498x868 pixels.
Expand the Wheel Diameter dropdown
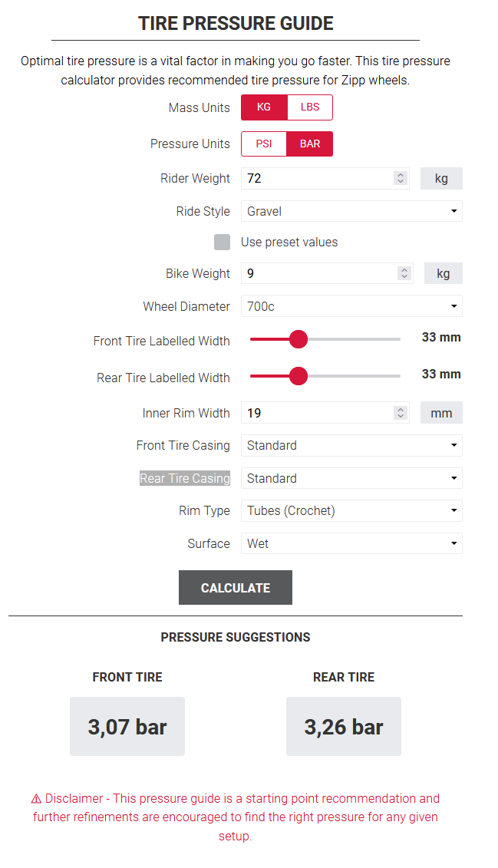(x=351, y=306)
